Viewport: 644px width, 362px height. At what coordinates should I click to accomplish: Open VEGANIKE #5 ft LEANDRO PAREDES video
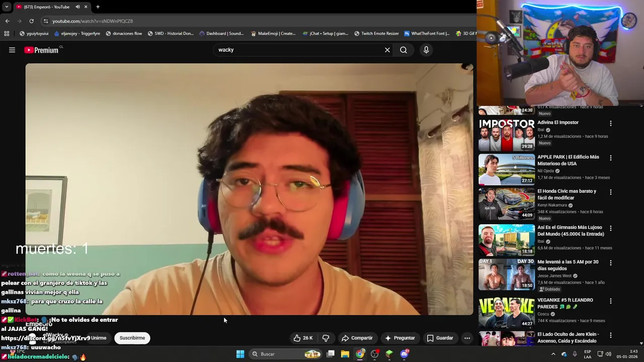coord(565,303)
